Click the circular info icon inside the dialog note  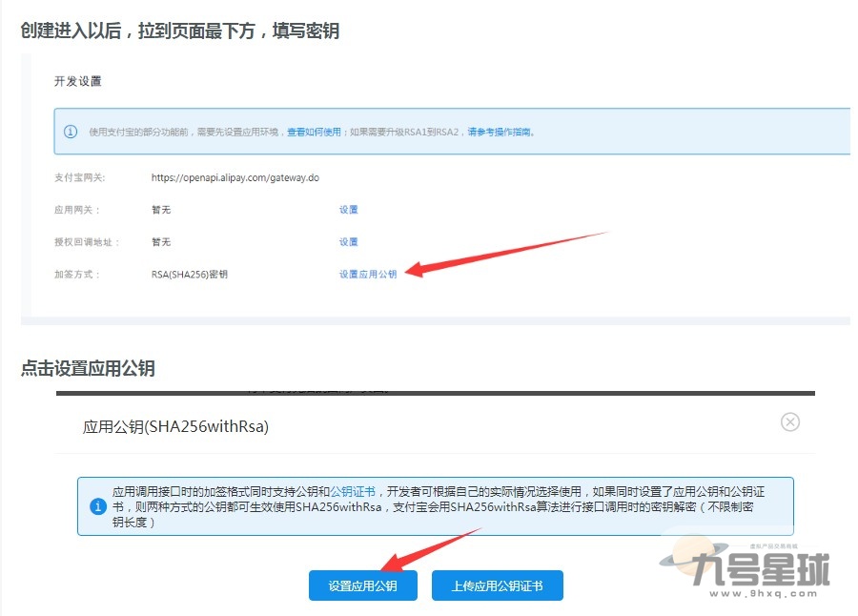98,506
